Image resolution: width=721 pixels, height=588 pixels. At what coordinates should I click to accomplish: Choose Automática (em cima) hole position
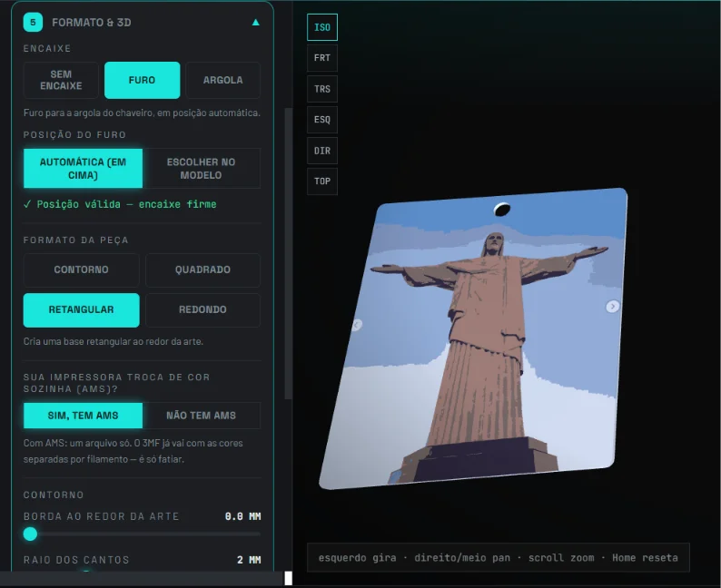click(x=84, y=168)
